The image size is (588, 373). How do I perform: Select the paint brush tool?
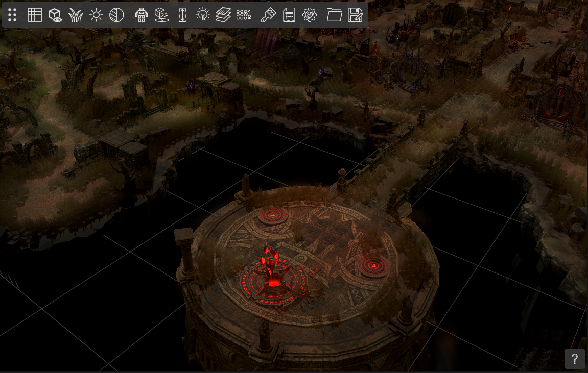click(x=269, y=15)
